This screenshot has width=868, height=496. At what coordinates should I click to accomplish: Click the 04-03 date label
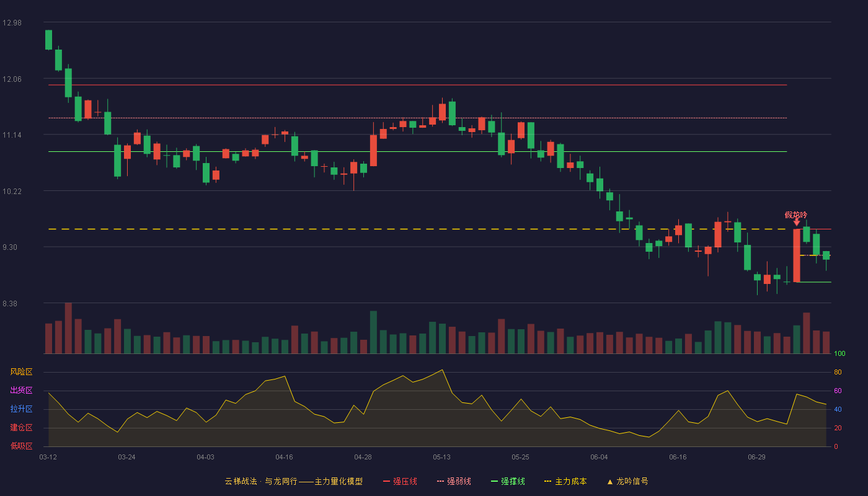tap(205, 457)
